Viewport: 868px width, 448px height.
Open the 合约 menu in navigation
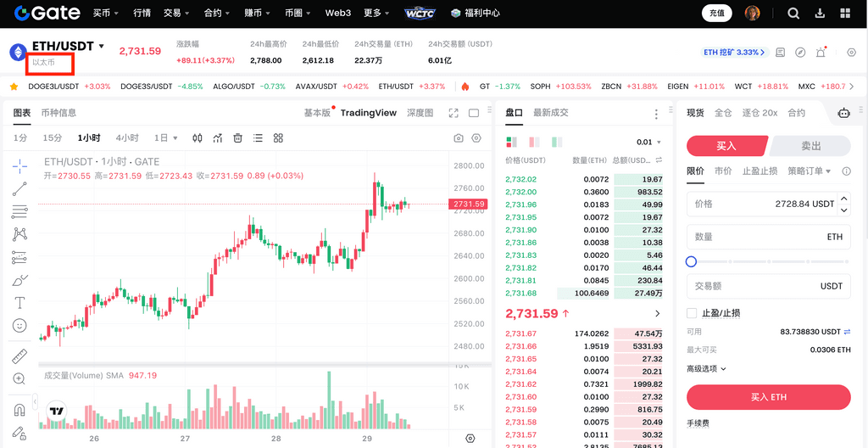(x=216, y=14)
